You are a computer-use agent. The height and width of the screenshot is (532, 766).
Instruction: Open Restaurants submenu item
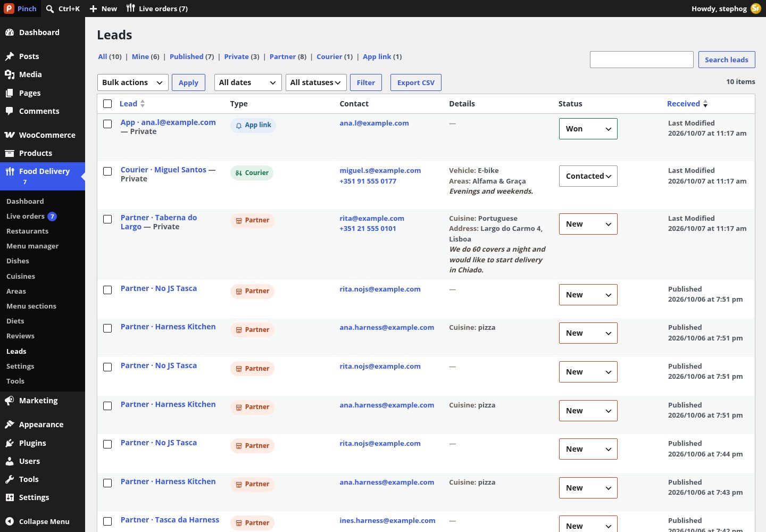[27, 231]
